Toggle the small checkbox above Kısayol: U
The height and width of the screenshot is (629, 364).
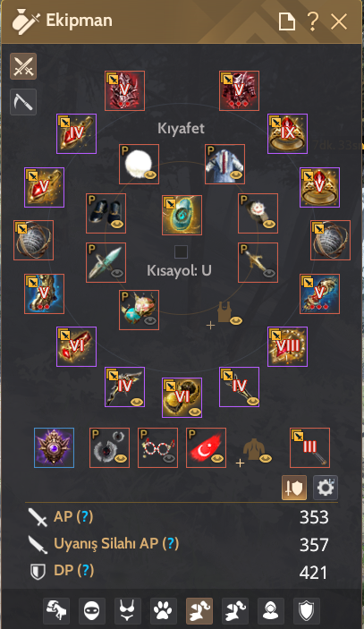(182, 252)
